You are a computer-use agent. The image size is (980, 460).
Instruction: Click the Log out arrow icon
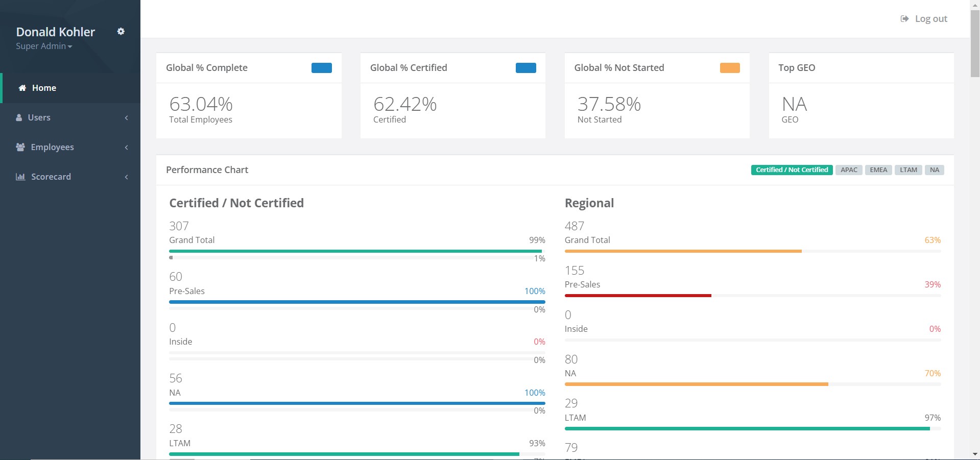pos(904,19)
